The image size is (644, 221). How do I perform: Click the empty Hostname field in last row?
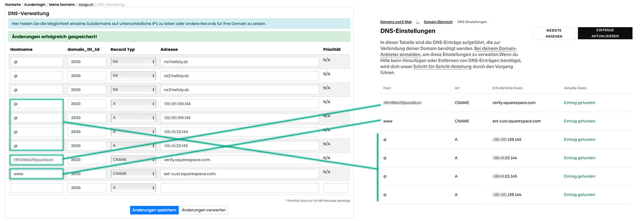(36, 188)
